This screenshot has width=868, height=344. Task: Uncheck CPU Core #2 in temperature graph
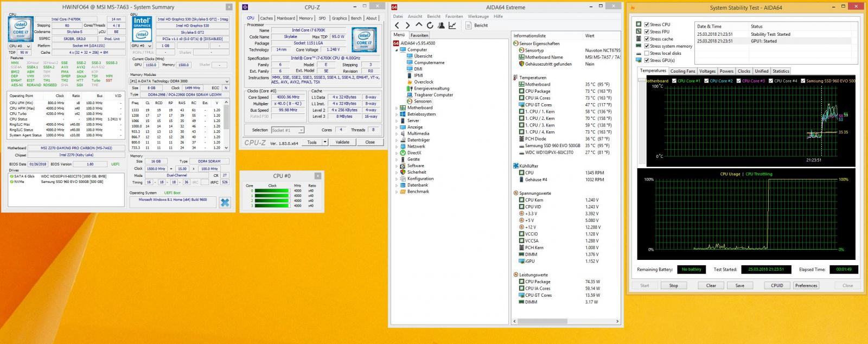pos(706,81)
